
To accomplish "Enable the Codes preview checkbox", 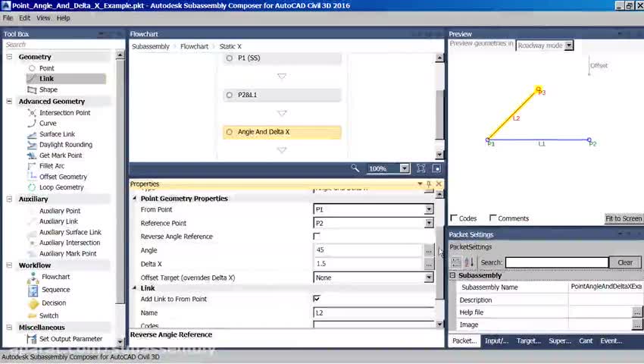I will click(x=454, y=218).
